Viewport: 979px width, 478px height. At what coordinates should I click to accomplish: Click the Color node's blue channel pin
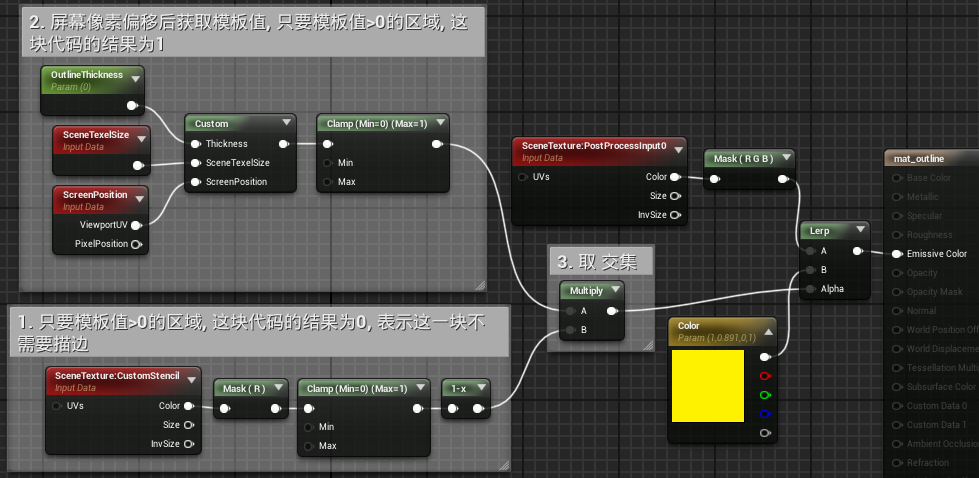[x=766, y=414]
